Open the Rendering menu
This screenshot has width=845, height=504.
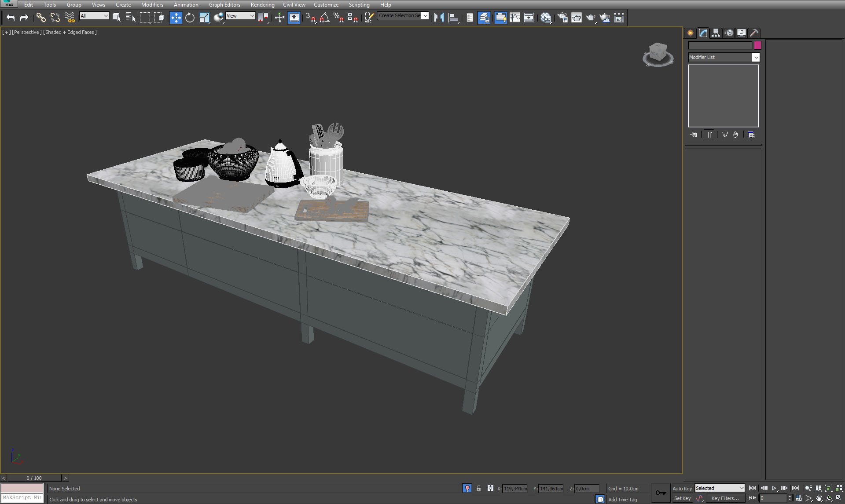tap(262, 5)
